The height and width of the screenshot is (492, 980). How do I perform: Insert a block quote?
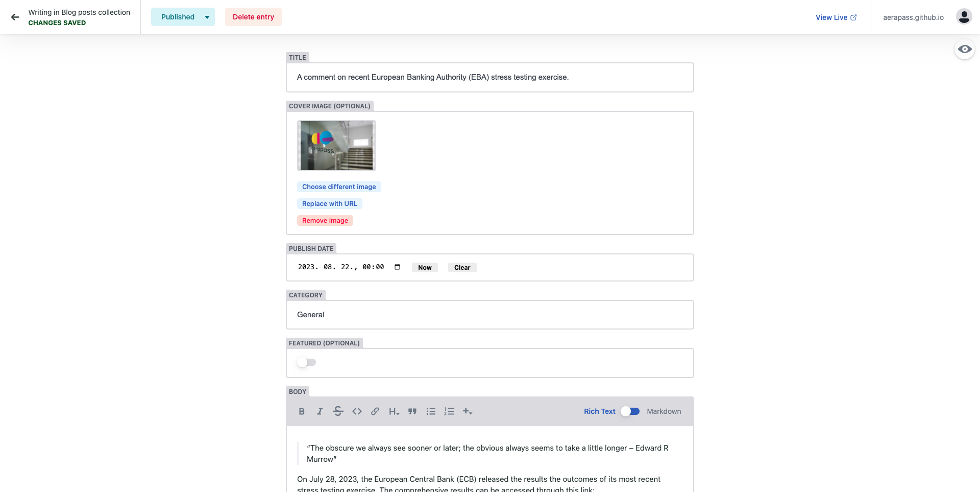point(412,411)
